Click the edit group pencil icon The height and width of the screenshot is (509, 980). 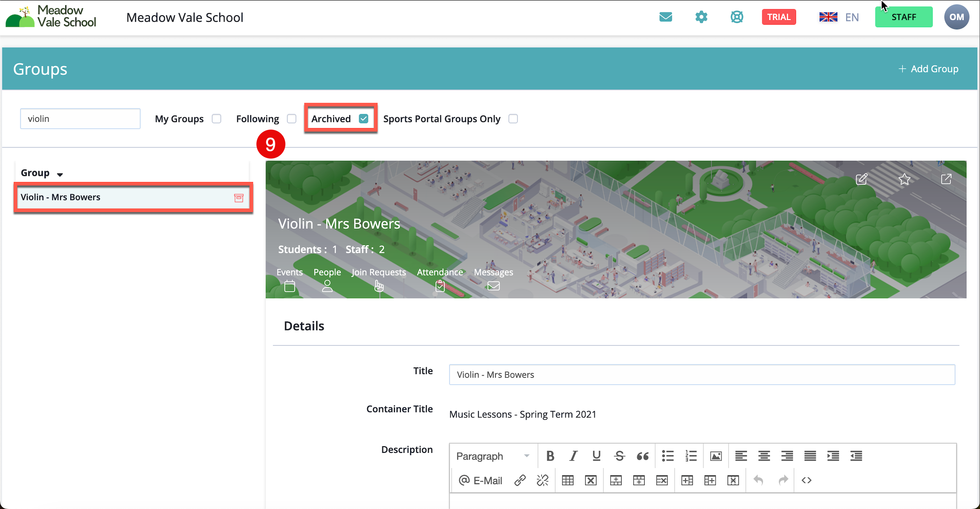[x=861, y=179]
